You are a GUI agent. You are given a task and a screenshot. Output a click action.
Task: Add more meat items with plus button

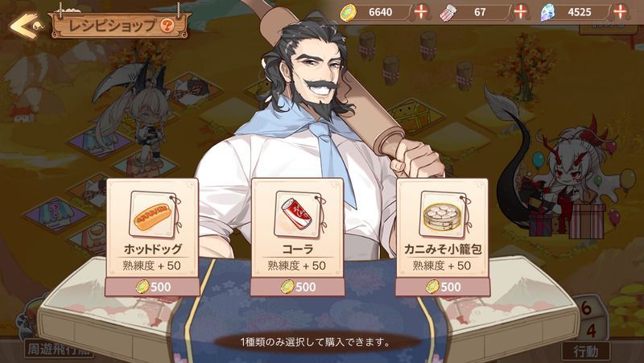pos(520,12)
